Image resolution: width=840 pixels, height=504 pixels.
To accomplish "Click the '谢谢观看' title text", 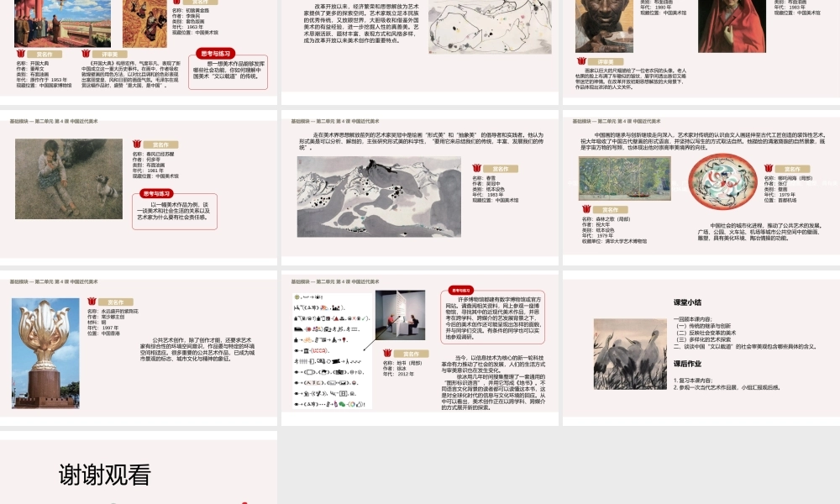I will point(104,475).
